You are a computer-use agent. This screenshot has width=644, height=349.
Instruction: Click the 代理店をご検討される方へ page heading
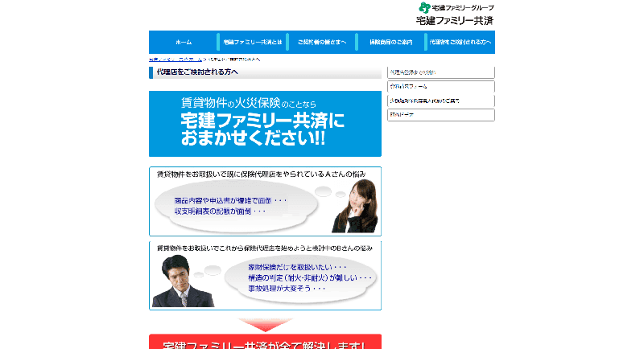(x=197, y=72)
